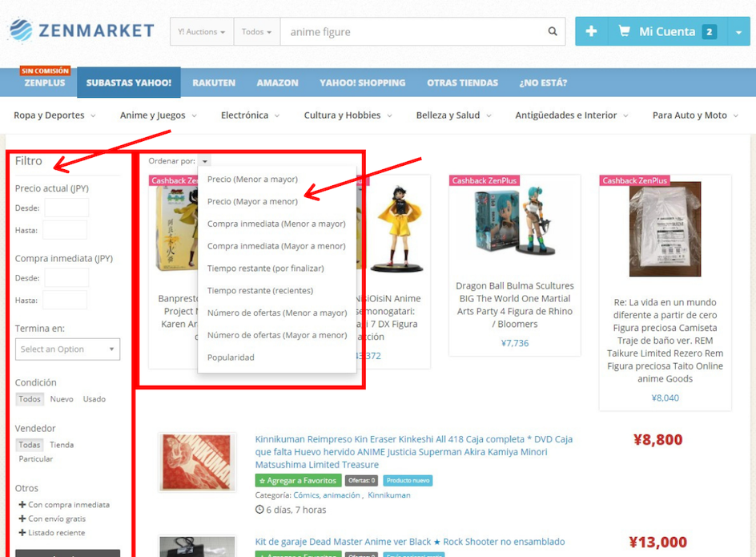Open Cómics, animación category link

[327, 495]
